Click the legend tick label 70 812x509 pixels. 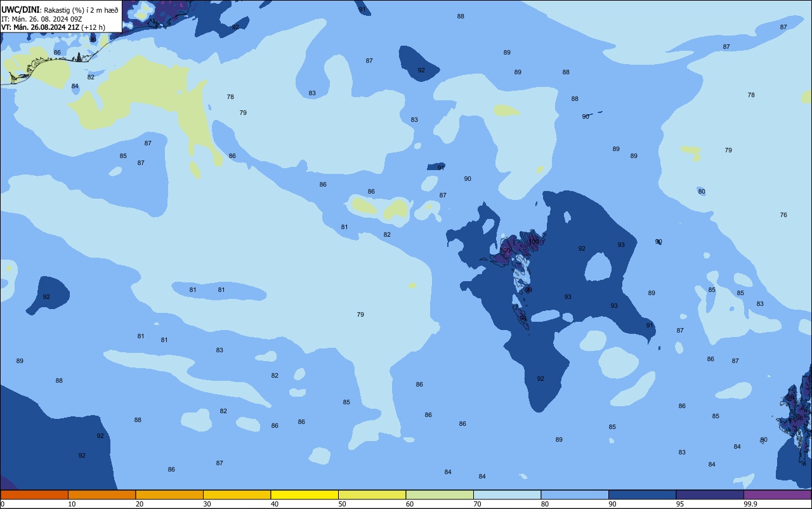(x=477, y=504)
